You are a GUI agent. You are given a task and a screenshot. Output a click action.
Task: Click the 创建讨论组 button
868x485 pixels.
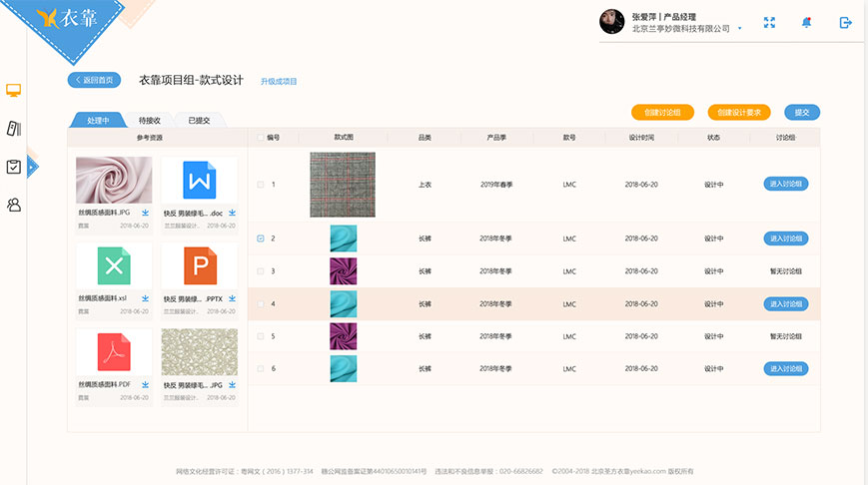pos(662,113)
